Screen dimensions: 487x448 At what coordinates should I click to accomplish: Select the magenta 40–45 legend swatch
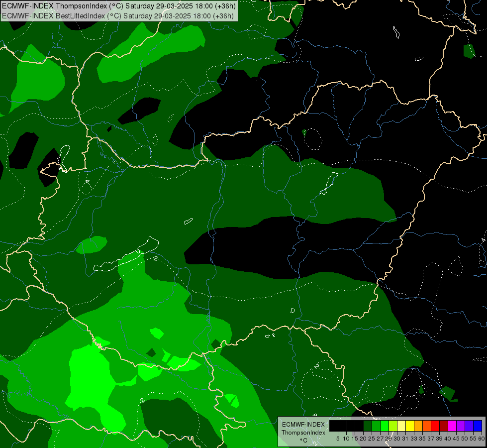coord(452,426)
